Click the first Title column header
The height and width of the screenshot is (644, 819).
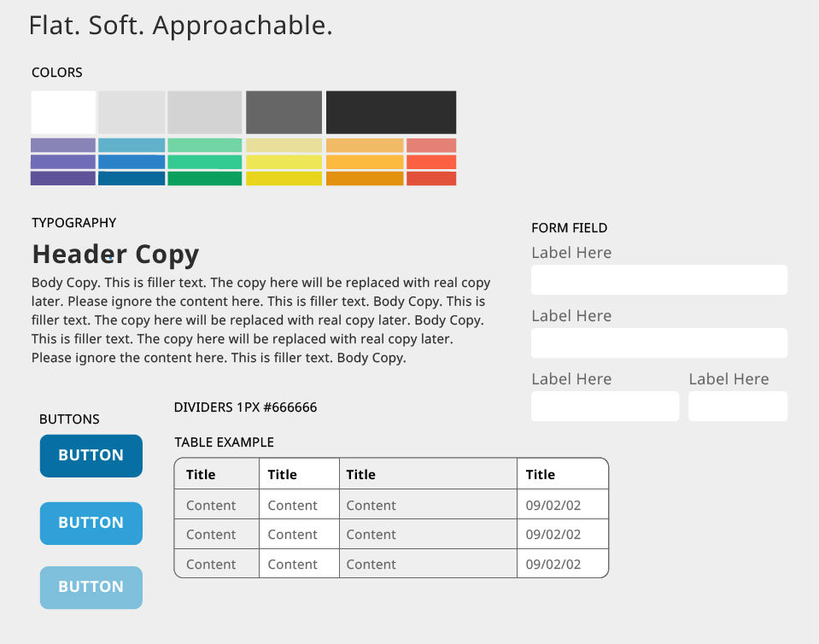click(201, 474)
